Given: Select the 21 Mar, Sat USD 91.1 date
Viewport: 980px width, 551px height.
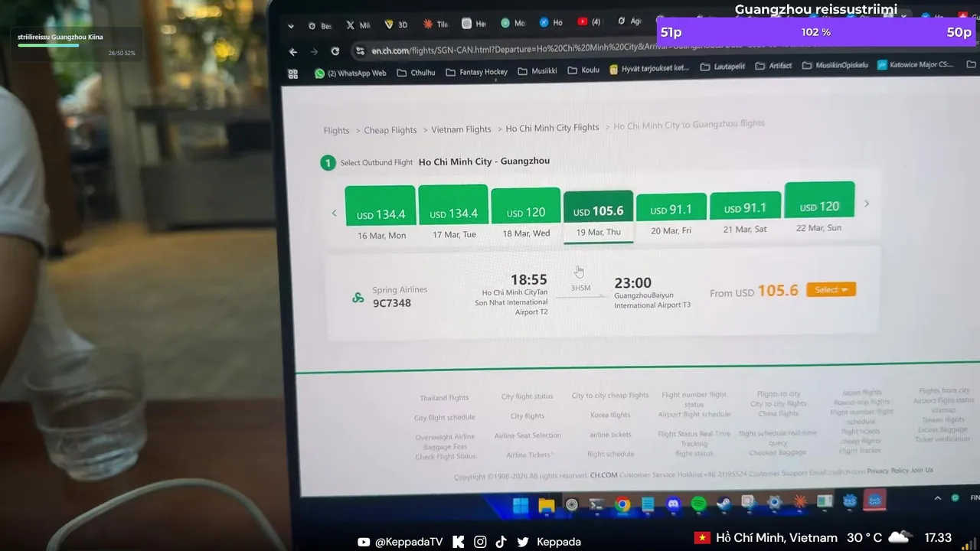Looking at the screenshot, I should 745,212.
